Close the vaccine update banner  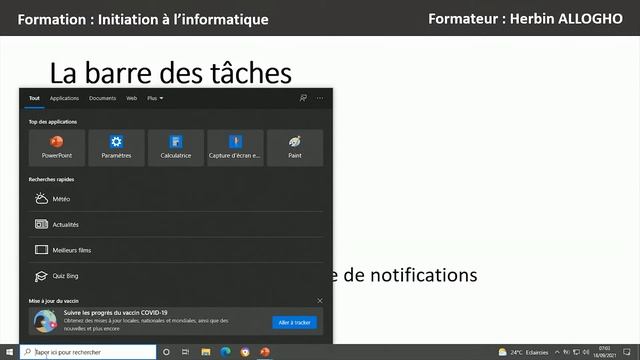click(x=320, y=301)
